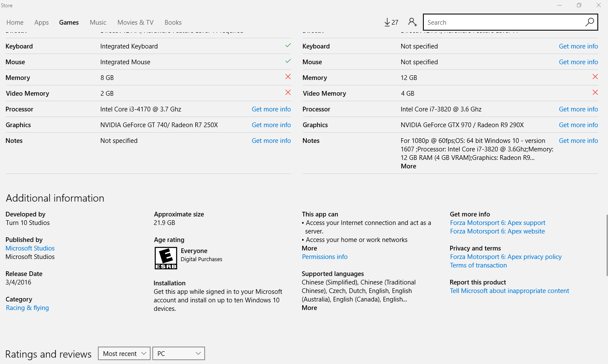The image size is (608, 364).
Task: Click the Digital Purchases rating descriptor
Action: click(201, 259)
